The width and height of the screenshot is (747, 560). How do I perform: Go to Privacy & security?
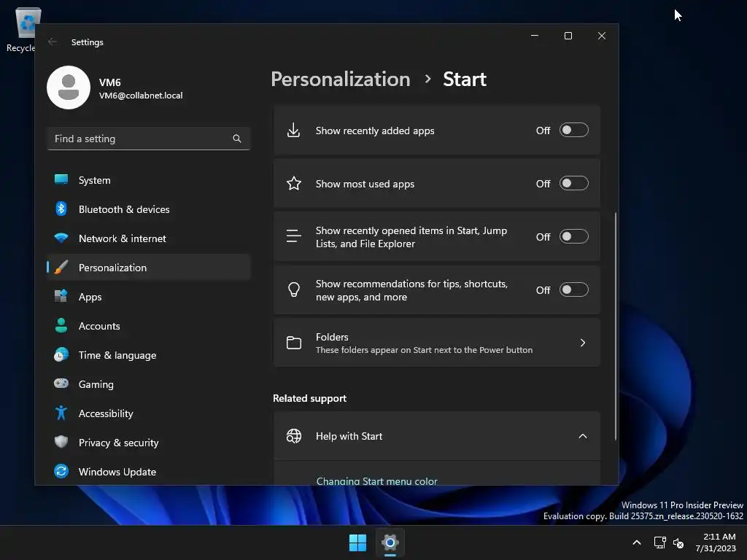point(149,443)
